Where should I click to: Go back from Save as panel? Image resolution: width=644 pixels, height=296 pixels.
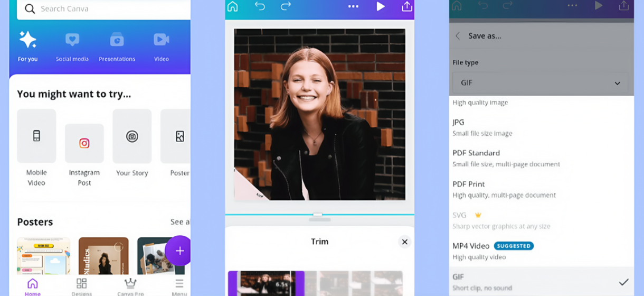[x=458, y=36]
